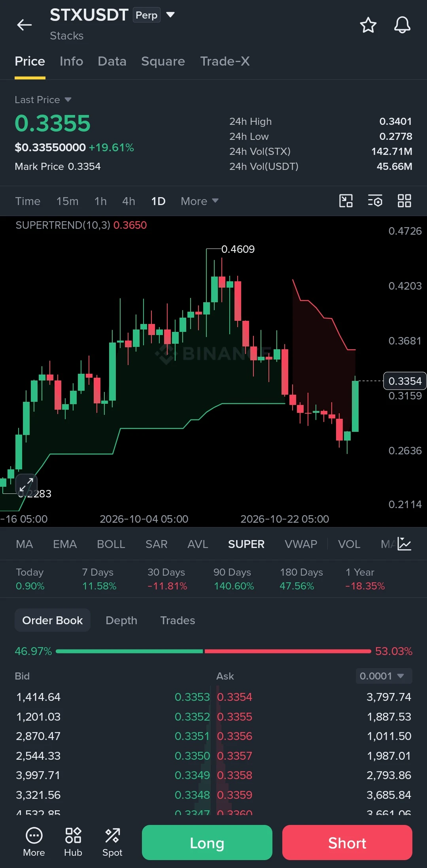This screenshot has height=868, width=427.
Task: Select the 1h timeframe
Action: click(101, 201)
